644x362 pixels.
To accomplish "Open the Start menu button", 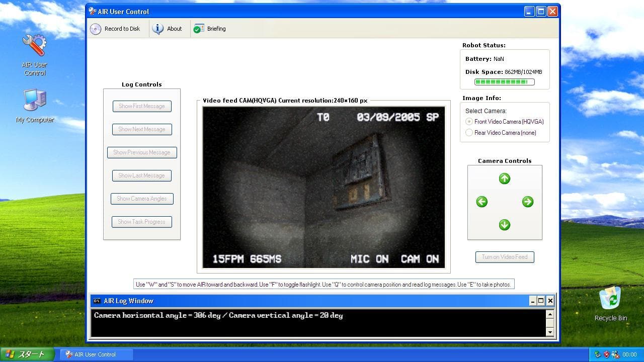I will pyautogui.click(x=27, y=354).
